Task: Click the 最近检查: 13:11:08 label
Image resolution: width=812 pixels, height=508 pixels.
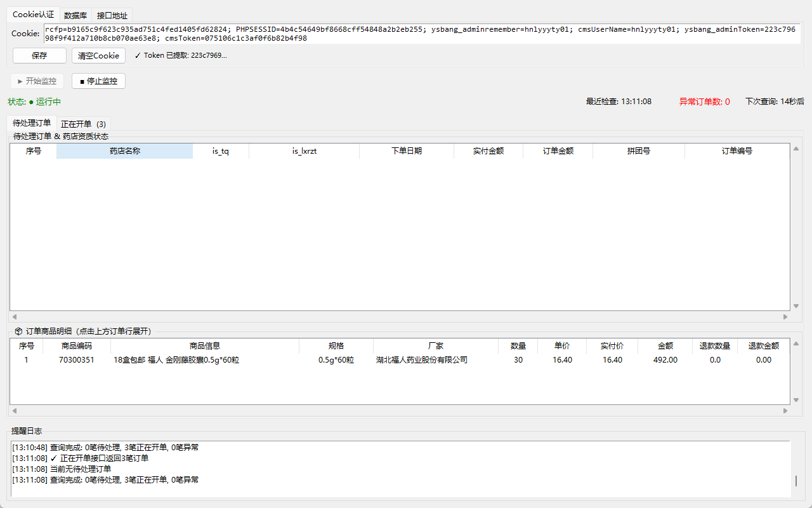Action: [619, 102]
